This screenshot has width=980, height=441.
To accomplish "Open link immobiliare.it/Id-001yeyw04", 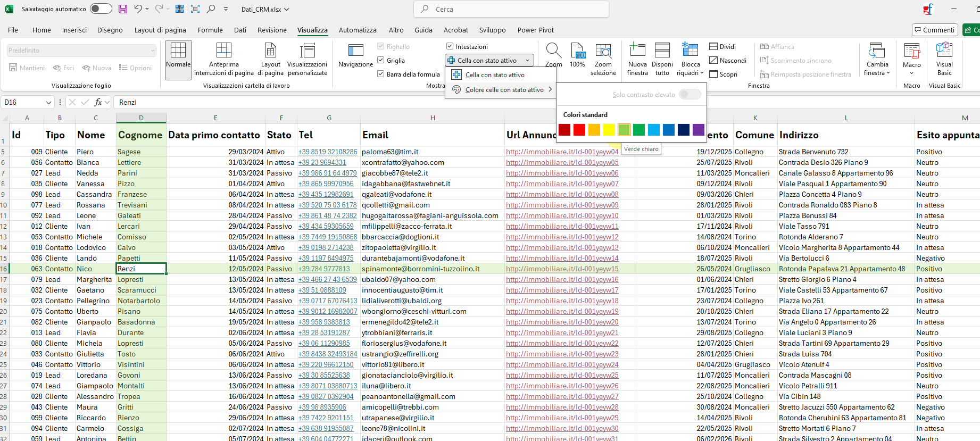I will coord(562,152).
